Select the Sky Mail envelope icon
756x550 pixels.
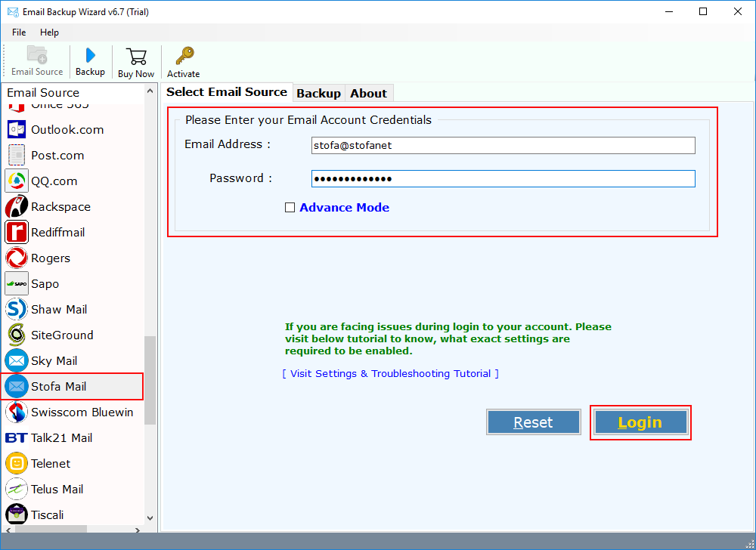(17, 360)
